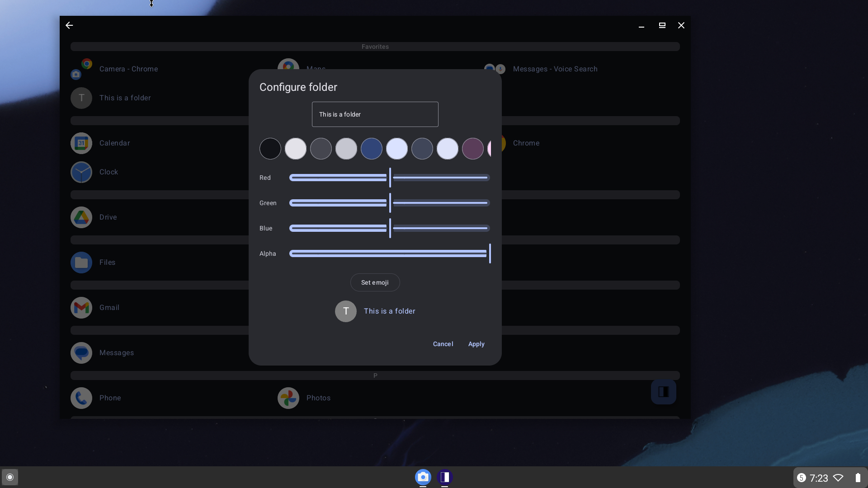The height and width of the screenshot is (488, 868).
Task: Open the Phone app icon
Action: [81, 398]
